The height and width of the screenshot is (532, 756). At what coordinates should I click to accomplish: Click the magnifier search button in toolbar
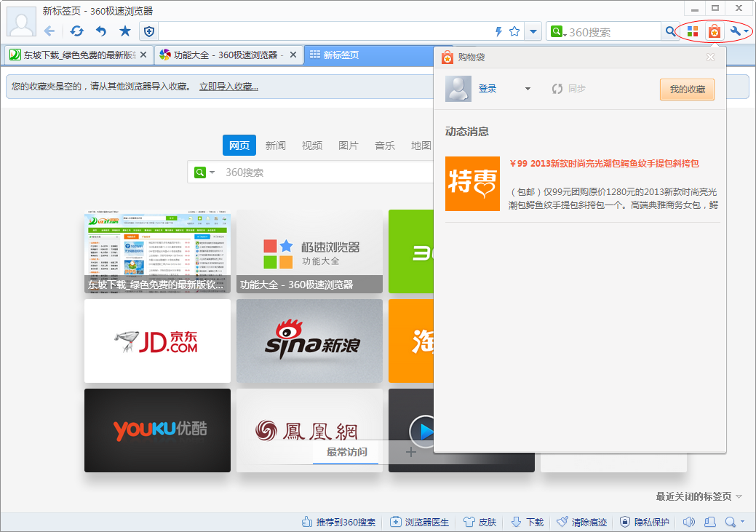(x=670, y=32)
